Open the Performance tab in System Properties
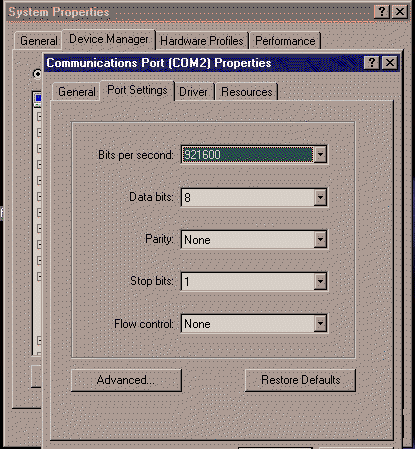This screenshot has width=415, height=449. (285, 41)
